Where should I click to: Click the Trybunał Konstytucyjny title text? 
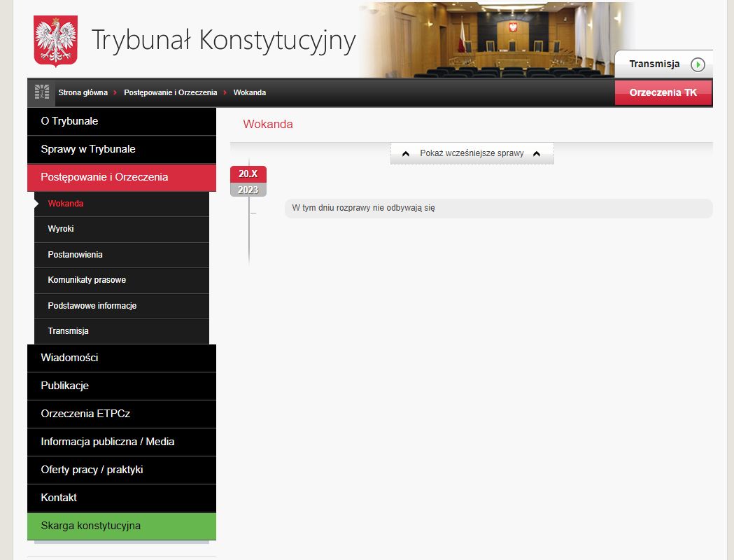(223, 41)
